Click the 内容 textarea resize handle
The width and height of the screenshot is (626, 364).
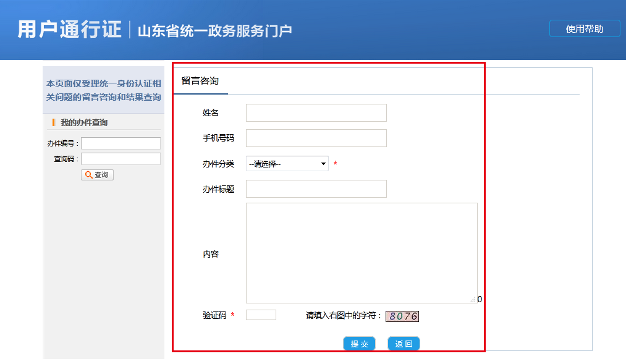coord(473,299)
